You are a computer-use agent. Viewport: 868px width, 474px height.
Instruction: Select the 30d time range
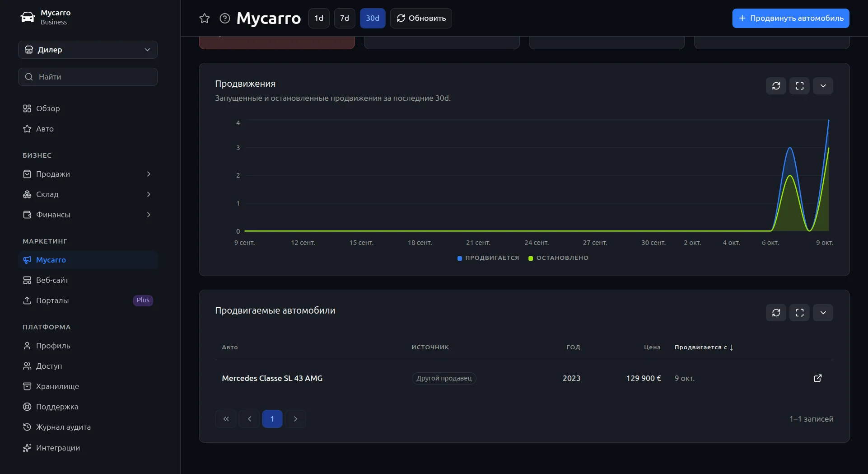pos(373,18)
